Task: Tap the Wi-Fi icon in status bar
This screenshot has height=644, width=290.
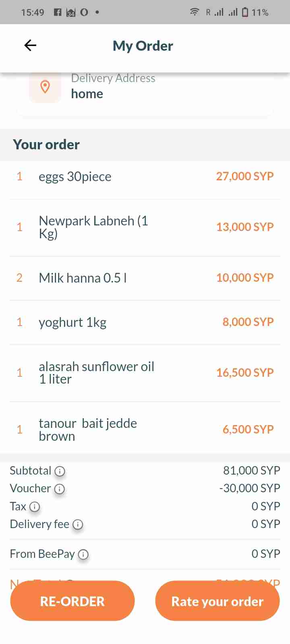Action: click(x=194, y=12)
